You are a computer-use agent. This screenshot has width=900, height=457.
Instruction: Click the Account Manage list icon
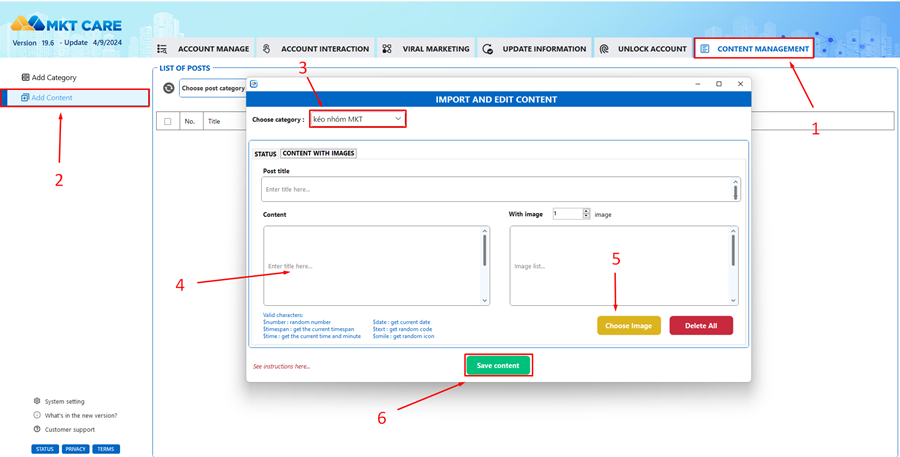[x=162, y=49]
